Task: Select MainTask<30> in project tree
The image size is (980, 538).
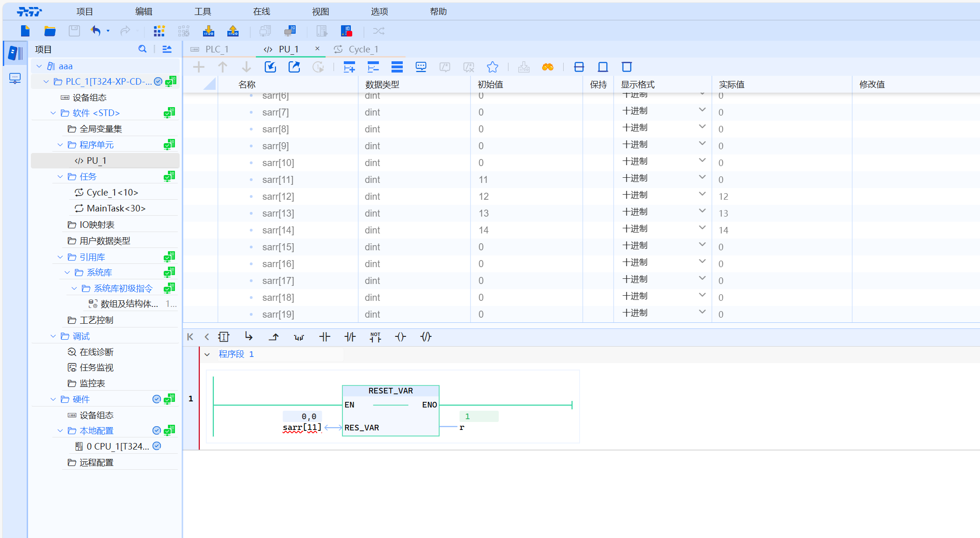Action: [x=116, y=208]
